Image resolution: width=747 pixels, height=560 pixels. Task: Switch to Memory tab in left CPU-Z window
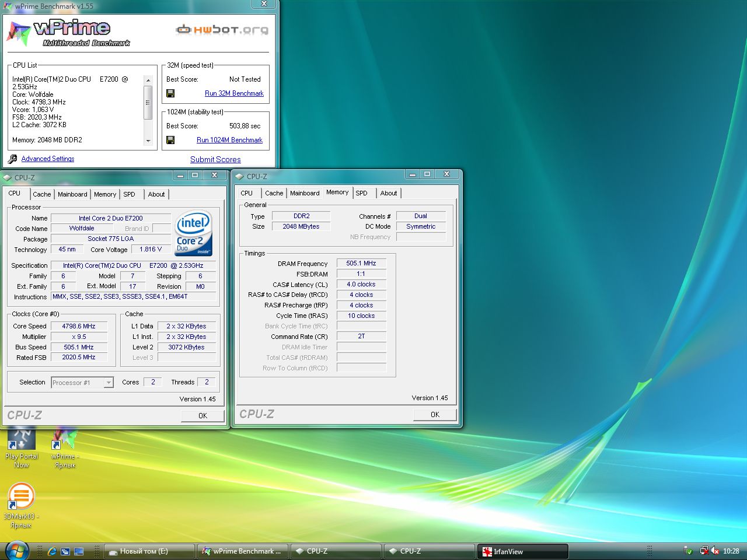pyautogui.click(x=105, y=194)
